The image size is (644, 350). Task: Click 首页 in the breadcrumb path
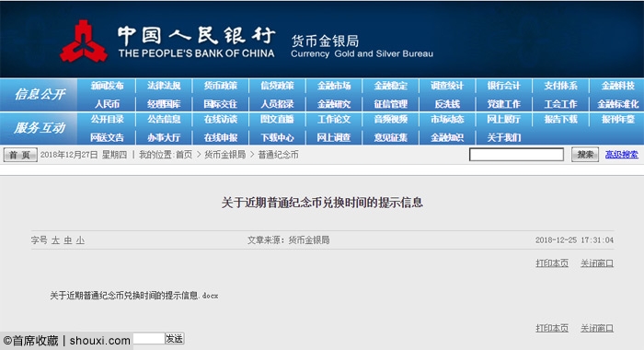coord(184,155)
